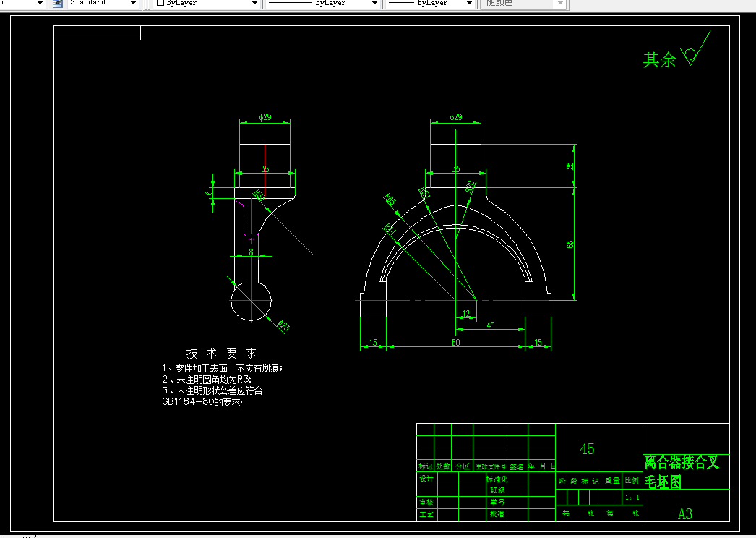This screenshot has height=538, width=756.
Task: Select the 阶段标记 label in title block
Action: 579,481
